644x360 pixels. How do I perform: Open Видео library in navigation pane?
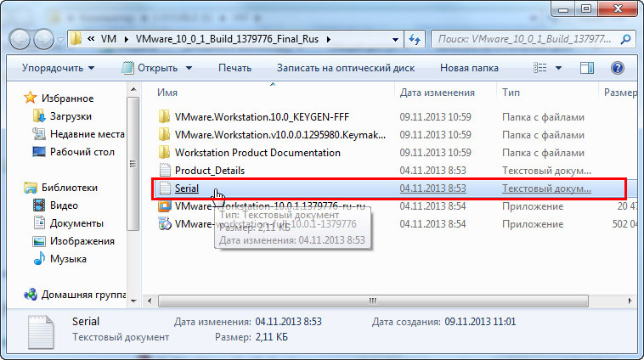[x=64, y=205]
